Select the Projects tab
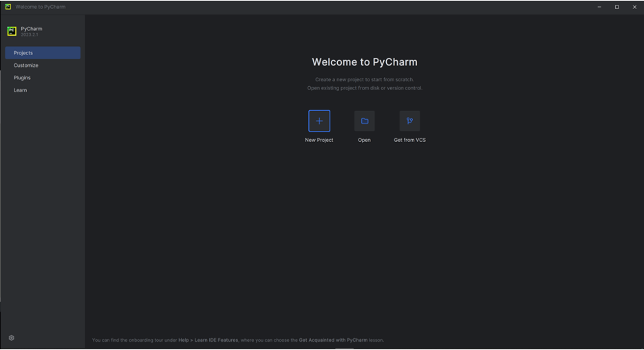The height and width of the screenshot is (350, 644). 43,52
